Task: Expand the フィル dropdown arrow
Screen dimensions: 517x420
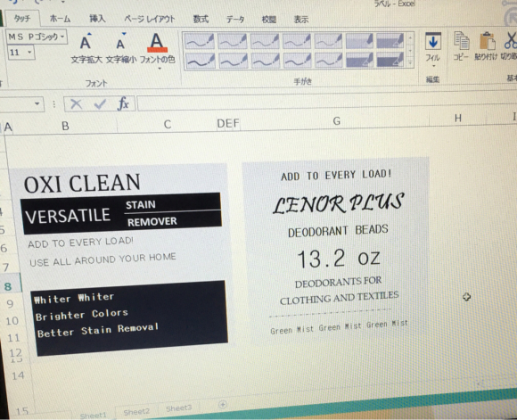Action: point(433,66)
